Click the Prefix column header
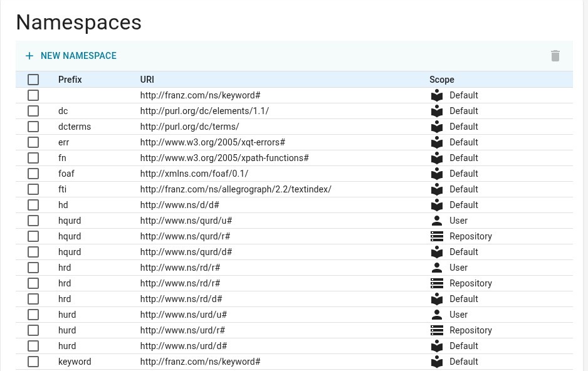This screenshot has height=371, width=588. [x=70, y=80]
